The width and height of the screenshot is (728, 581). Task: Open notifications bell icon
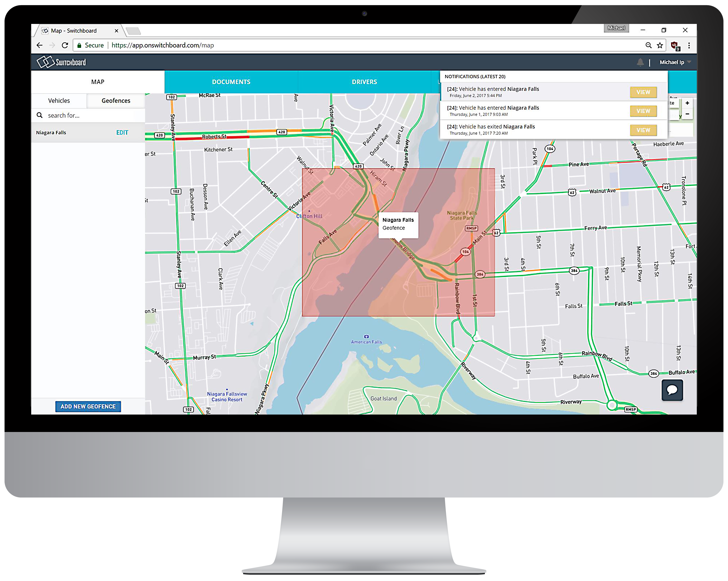click(x=640, y=62)
